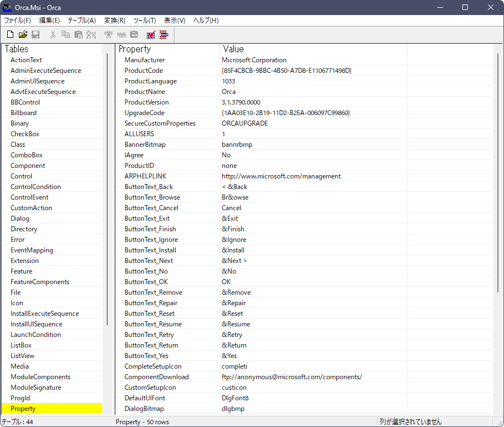Click the ProductCode GUID value
This screenshot has height=427, width=504.
[x=287, y=71]
